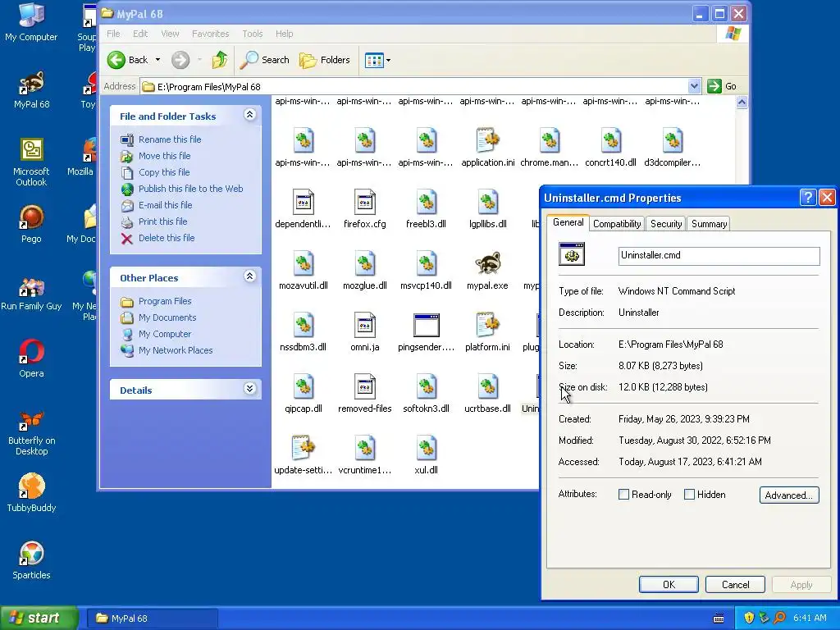Select the omni.ja file icon
The image size is (840, 630).
coord(365,325)
